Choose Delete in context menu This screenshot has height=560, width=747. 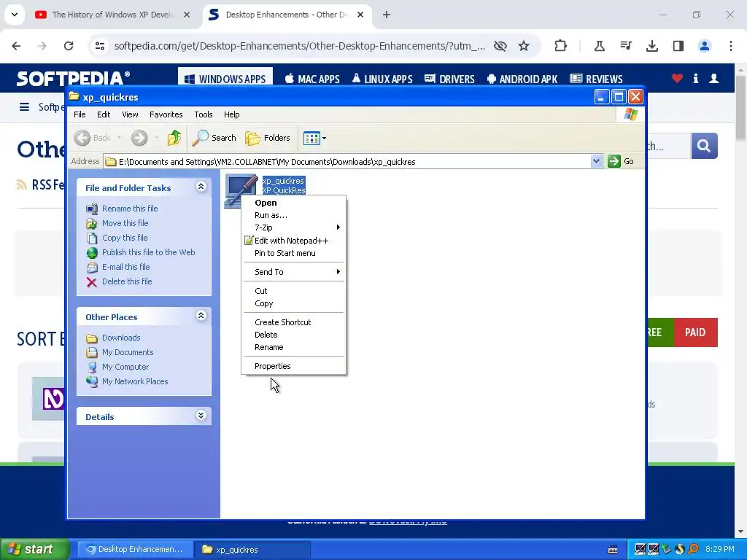click(x=293, y=335)
